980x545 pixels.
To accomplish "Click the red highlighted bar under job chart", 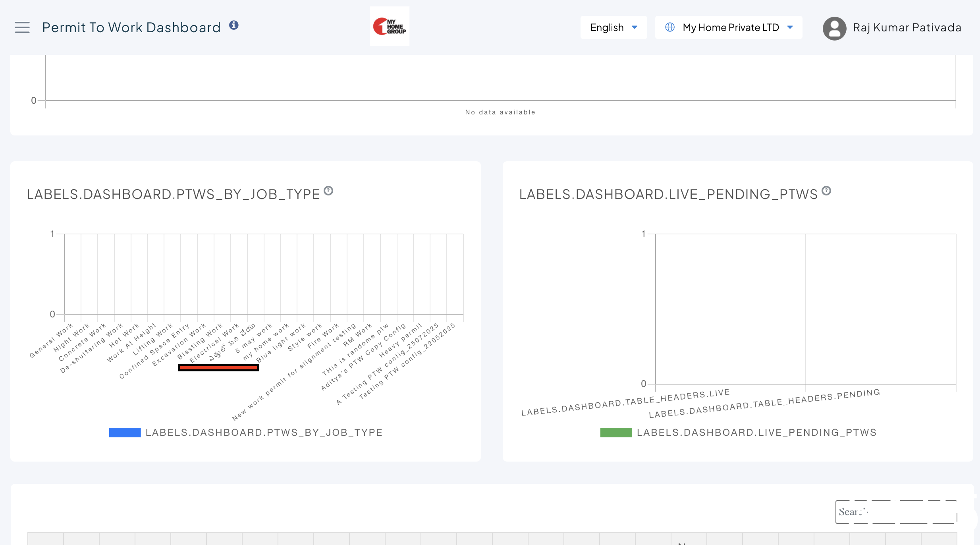I will click(x=218, y=368).
